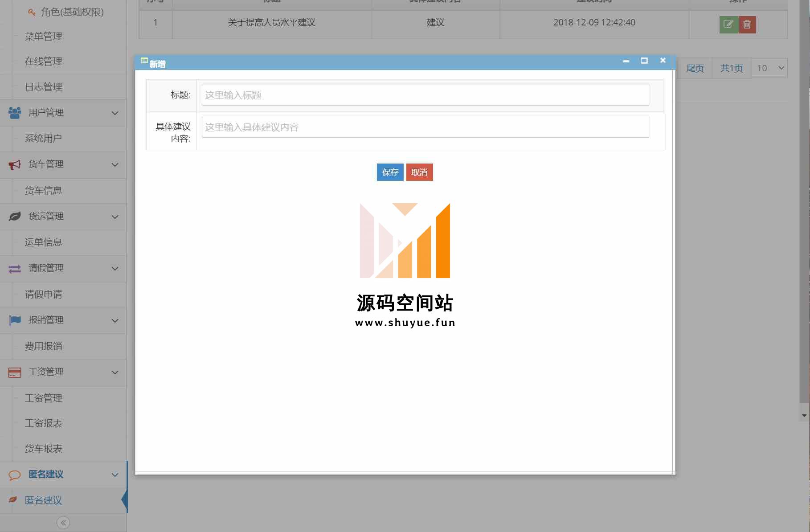Open 角色(基础权限) menu item
Image resolution: width=810 pixels, height=532 pixels.
coord(72,12)
